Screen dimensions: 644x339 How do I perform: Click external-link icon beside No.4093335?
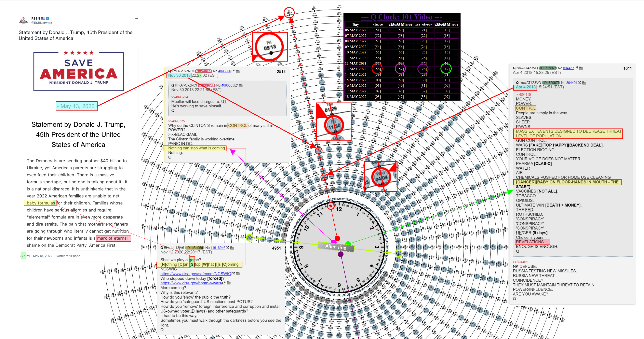236,85
